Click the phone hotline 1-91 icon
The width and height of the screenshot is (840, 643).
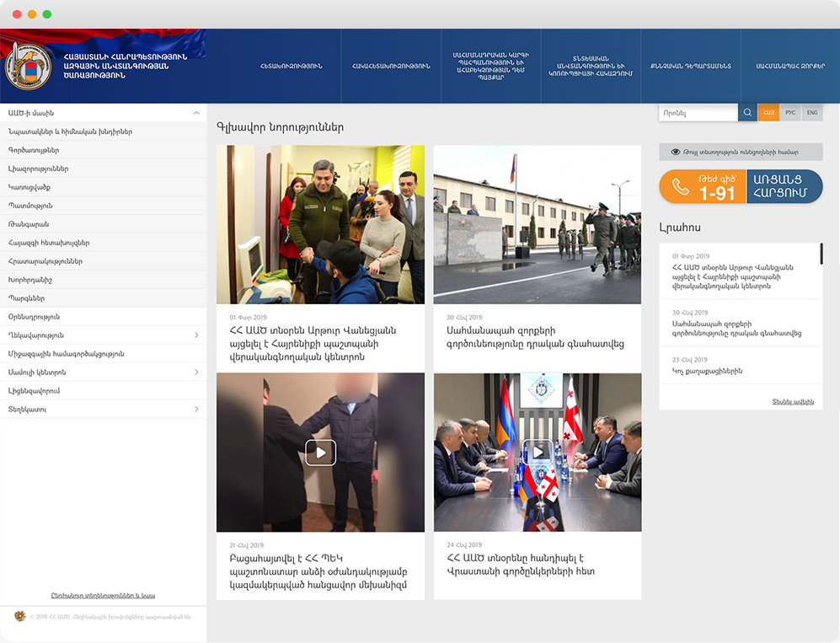pos(681,187)
